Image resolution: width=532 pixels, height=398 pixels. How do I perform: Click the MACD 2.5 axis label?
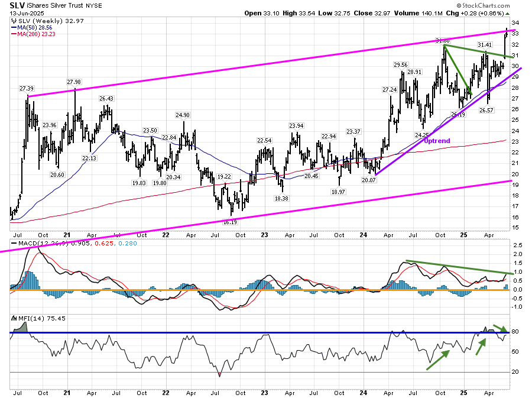(x=517, y=245)
